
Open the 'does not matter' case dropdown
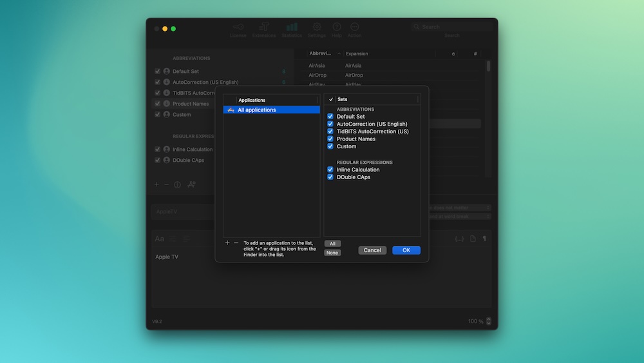click(x=460, y=208)
